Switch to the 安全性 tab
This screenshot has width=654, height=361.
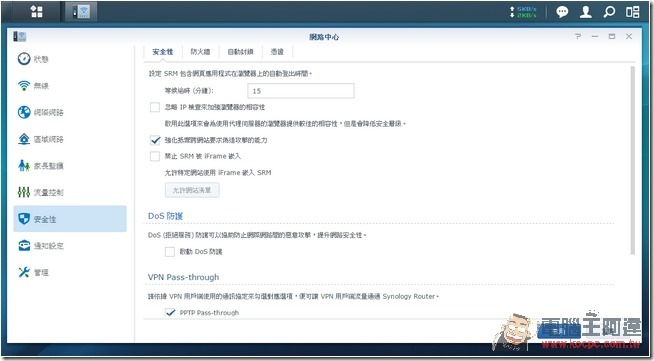[163, 52]
